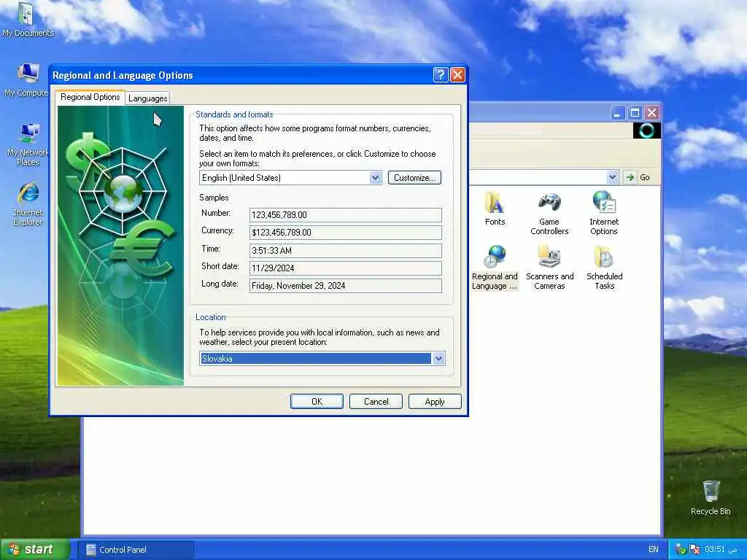Screen dimensions: 747x560
Task: Click the Currency sample field
Action: [x=345, y=233]
